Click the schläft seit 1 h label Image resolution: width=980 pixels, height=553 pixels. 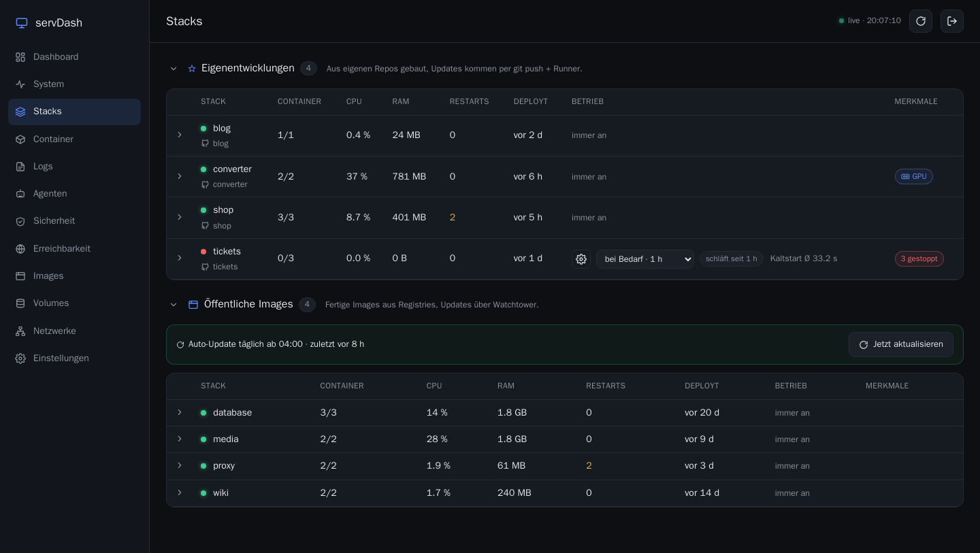[732, 259]
